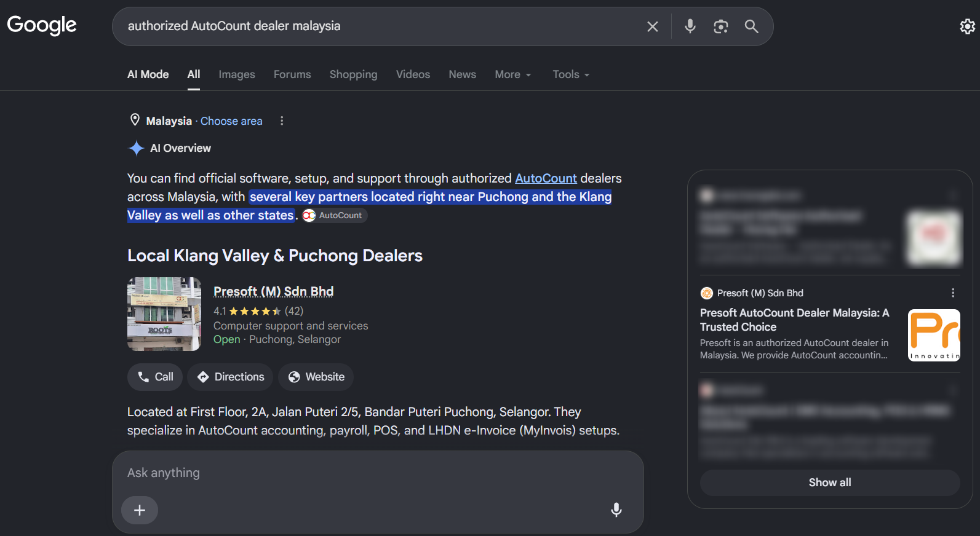Switch to Videos tab
The height and width of the screenshot is (536, 980).
tap(413, 74)
